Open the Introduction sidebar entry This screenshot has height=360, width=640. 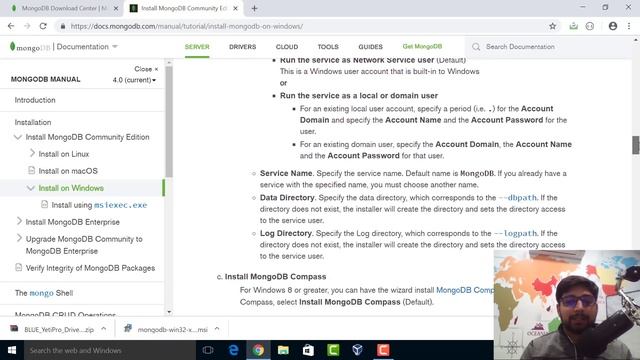35,100
